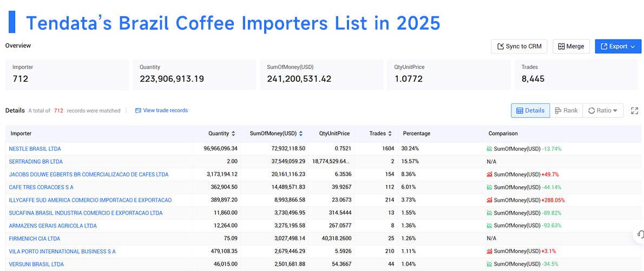Click the Importer column header
The height and width of the screenshot is (271, 644).
[x=21, y=134]
